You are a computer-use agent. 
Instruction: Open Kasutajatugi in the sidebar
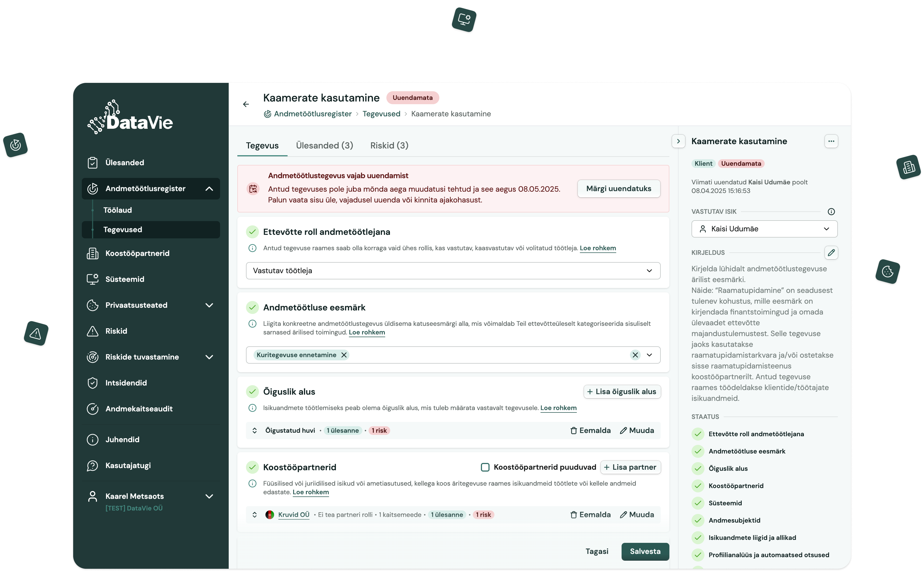click(151, 465)
